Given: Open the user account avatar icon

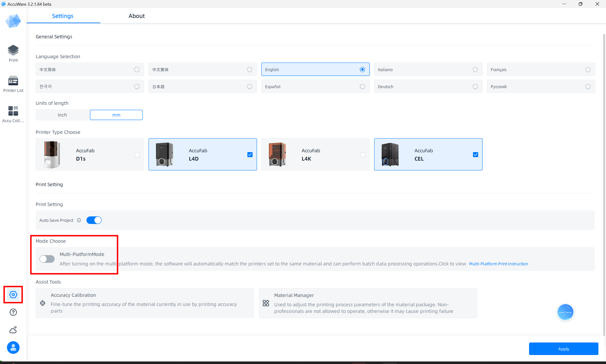Looking at the screenshot, I should click(13, 347).
